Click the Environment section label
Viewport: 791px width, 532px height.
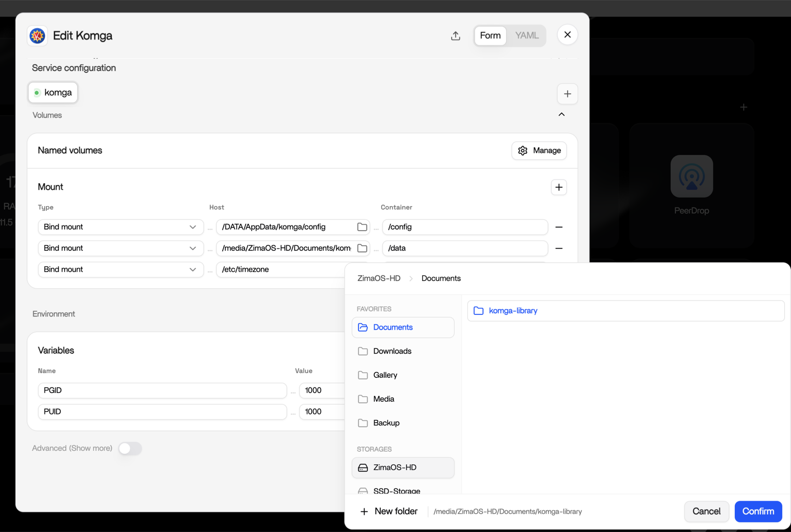pyautogui.click(x=54, y=314)
